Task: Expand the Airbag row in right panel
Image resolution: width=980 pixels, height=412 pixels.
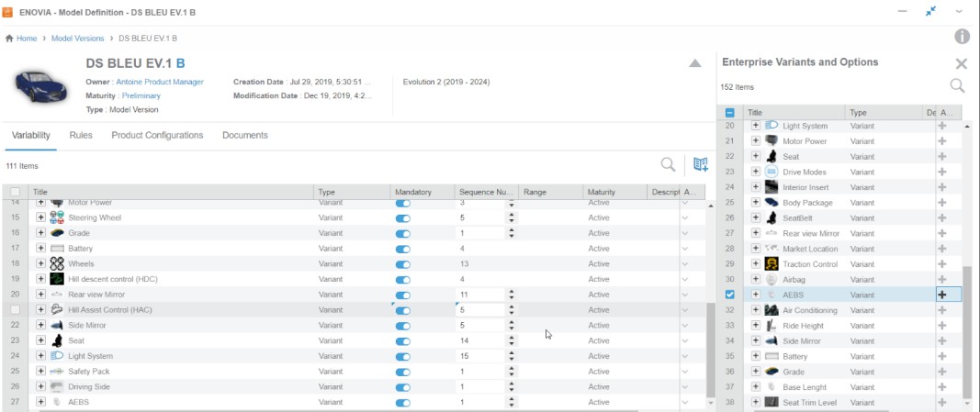Action: pyautogui.click(x=756, y=279)
